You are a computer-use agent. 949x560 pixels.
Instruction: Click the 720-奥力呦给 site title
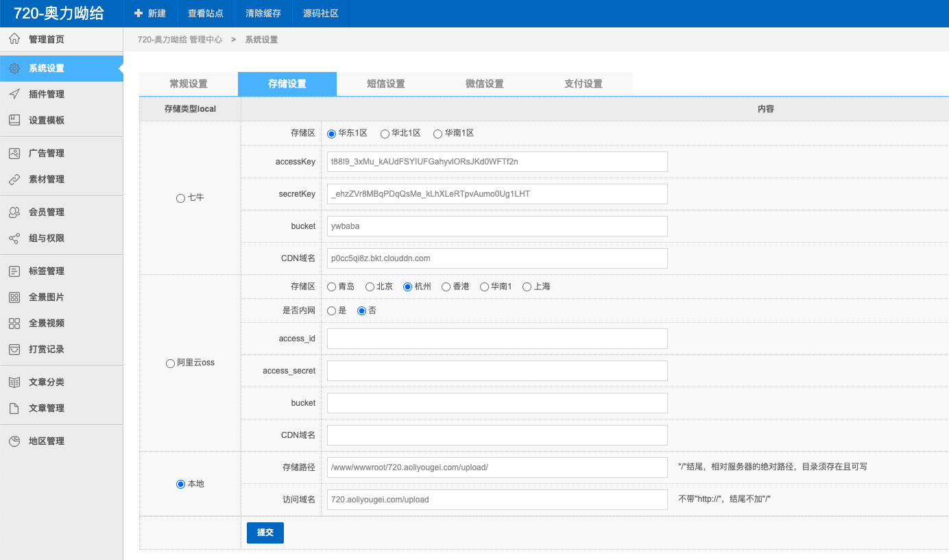coord(59,13)
